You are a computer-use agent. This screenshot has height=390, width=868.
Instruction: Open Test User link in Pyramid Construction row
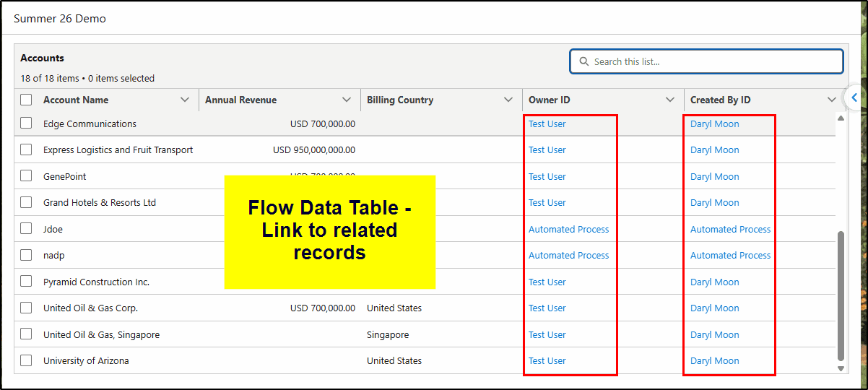547,282
